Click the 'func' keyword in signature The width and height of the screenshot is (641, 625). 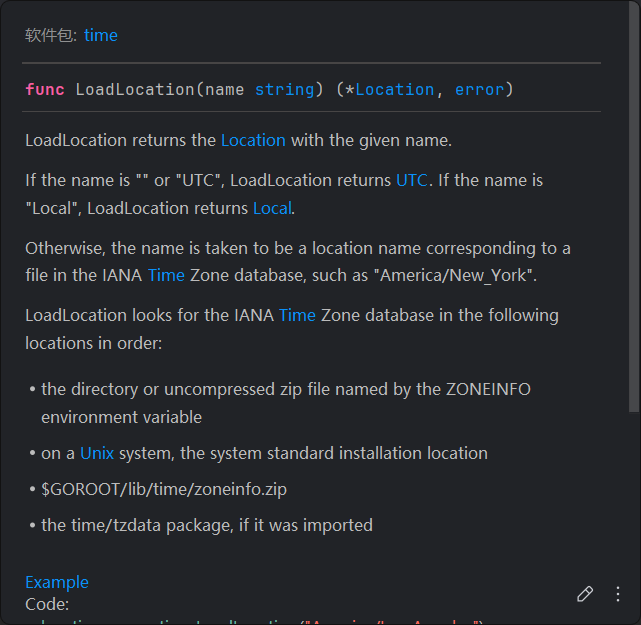tap(45, 89)
